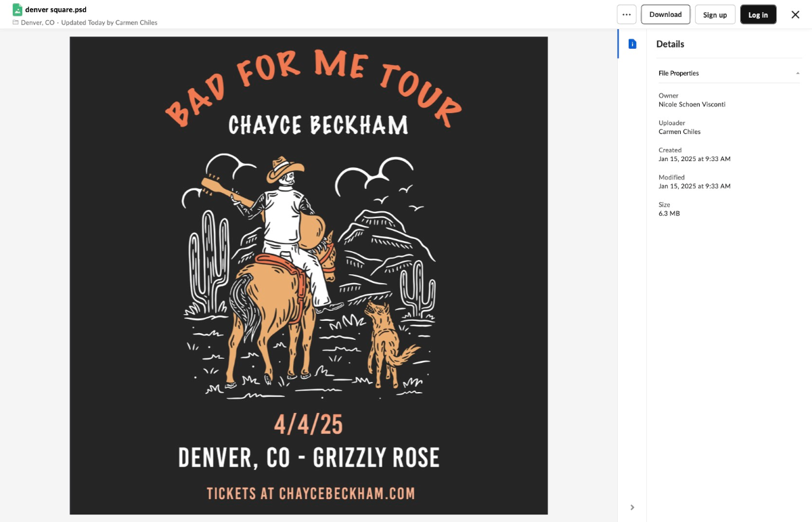
Task: Collapse the details sidebar with chevron
Action: point(632,507)
